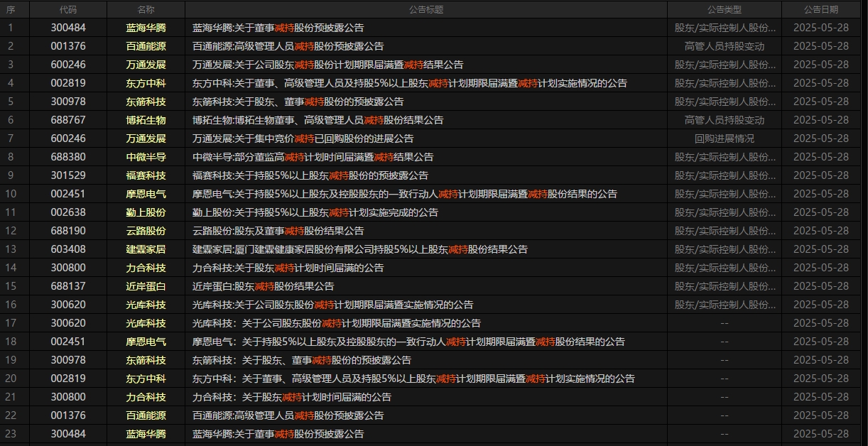Open 万通发展关于集中竞价减持已回购股份的进展公告

click(303, 138)
